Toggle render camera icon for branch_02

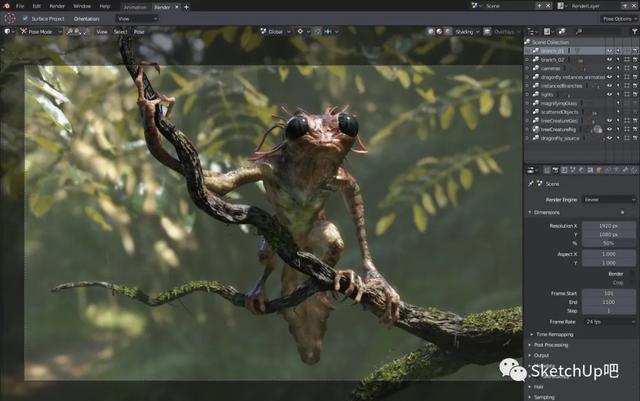click(x=635, y=60)
